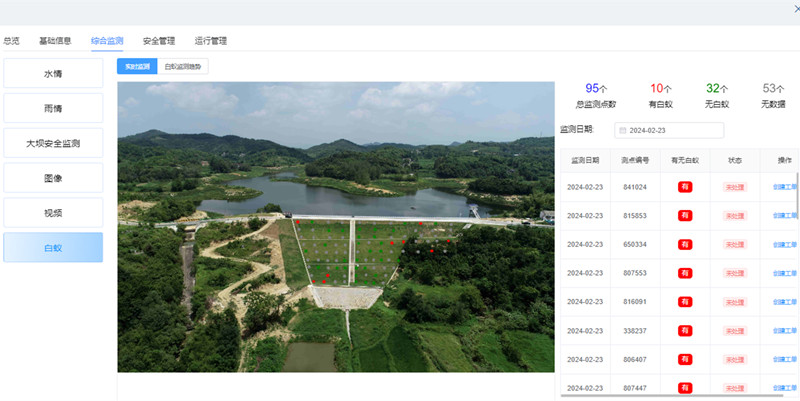Open the monitoring date picker 2024-02-23
The height and width of the screenshot is (401, 800).
(x=670, y=130)
